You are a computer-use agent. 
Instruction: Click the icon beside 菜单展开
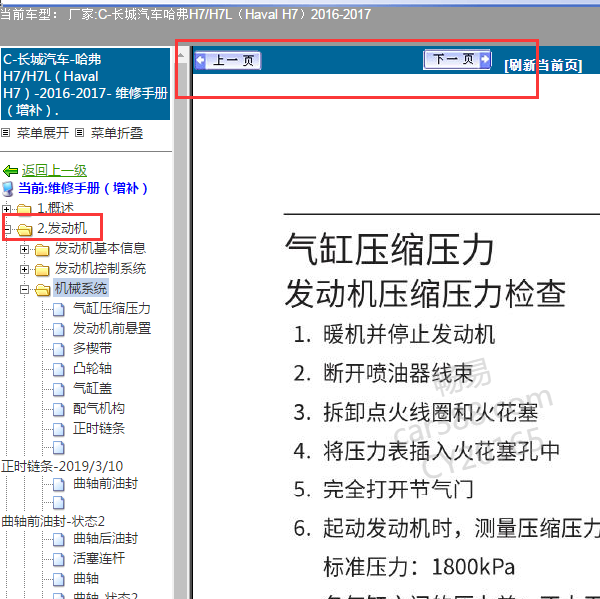pyautogui.click(x=5, y=133)
